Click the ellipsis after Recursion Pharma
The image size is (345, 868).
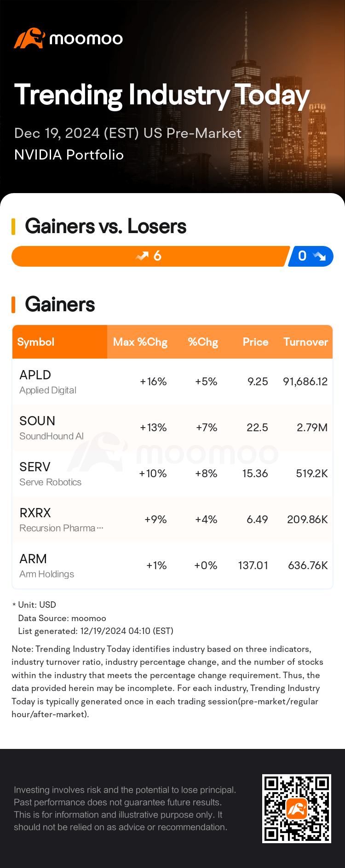[x=100, y=528]
